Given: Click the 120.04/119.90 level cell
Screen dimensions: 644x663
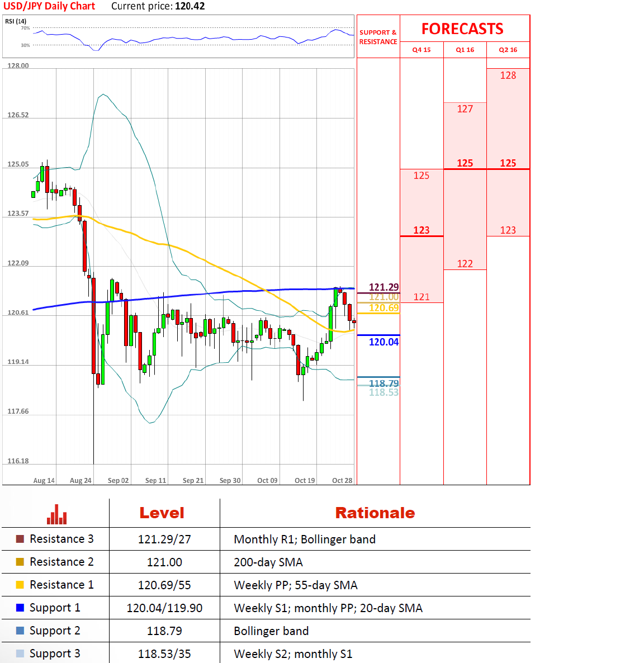Looking at the screenshot, I should pos(164,608).
